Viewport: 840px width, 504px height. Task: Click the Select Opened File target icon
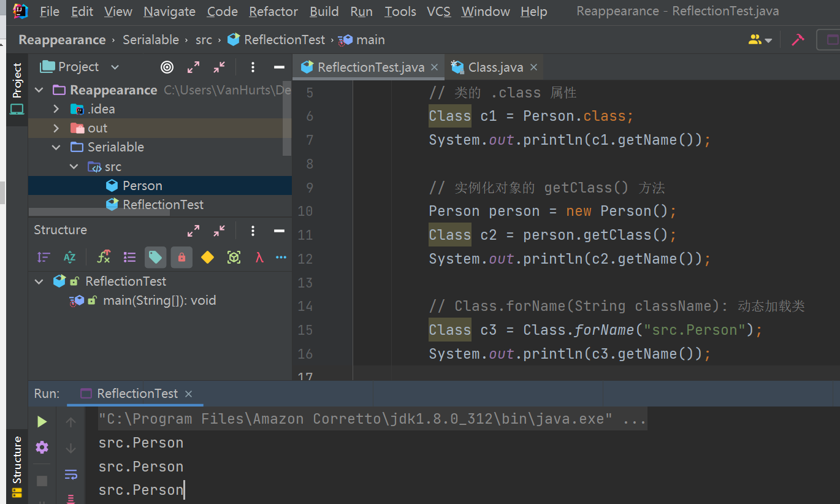point(167,67)
